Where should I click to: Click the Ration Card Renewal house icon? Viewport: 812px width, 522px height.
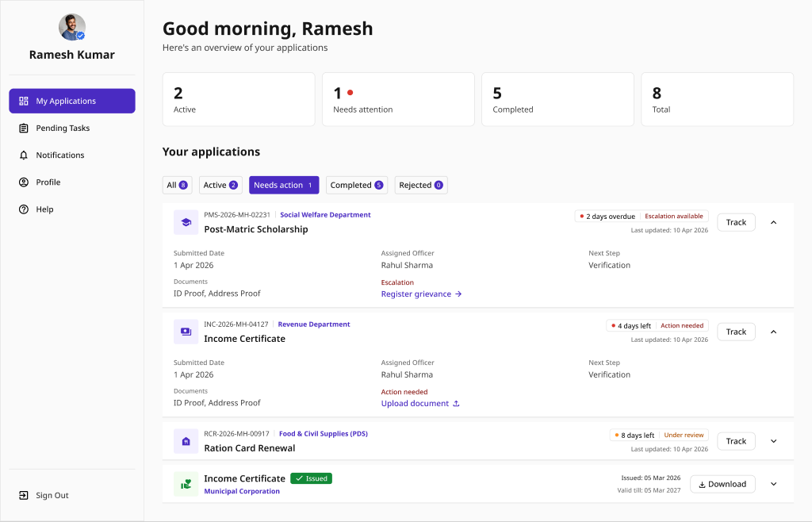pyautogui.click(x=186, y=441)
